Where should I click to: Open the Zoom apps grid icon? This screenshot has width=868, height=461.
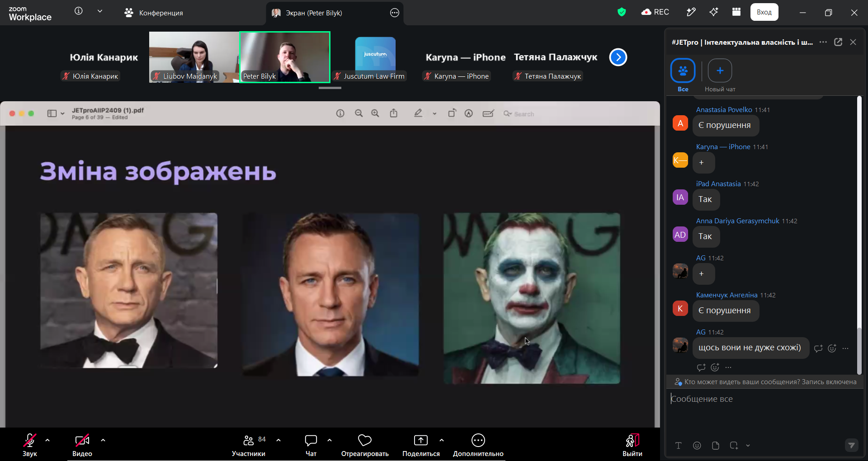tap(736, 12)
